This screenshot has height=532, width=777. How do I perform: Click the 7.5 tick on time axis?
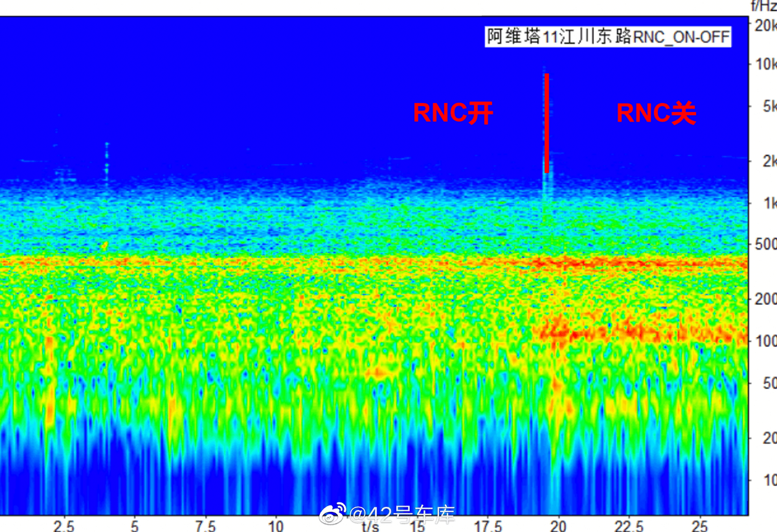point(205,525)
